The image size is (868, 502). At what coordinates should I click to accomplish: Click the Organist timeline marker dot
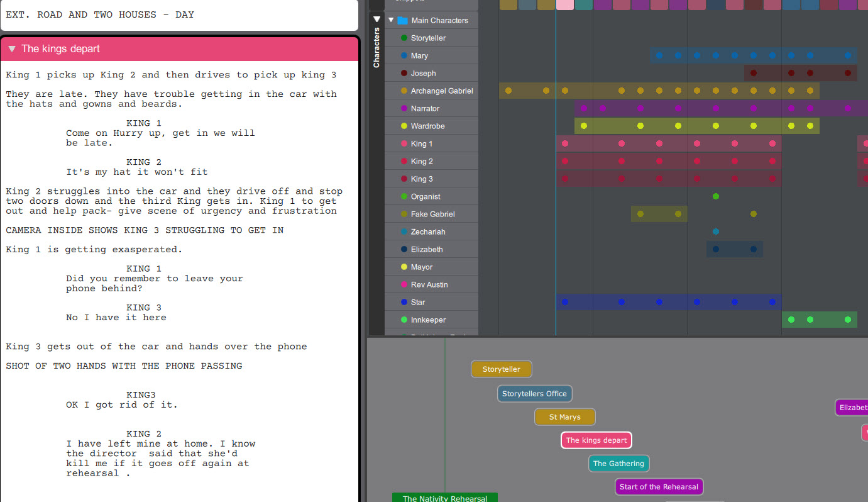[x=716, y=197]
